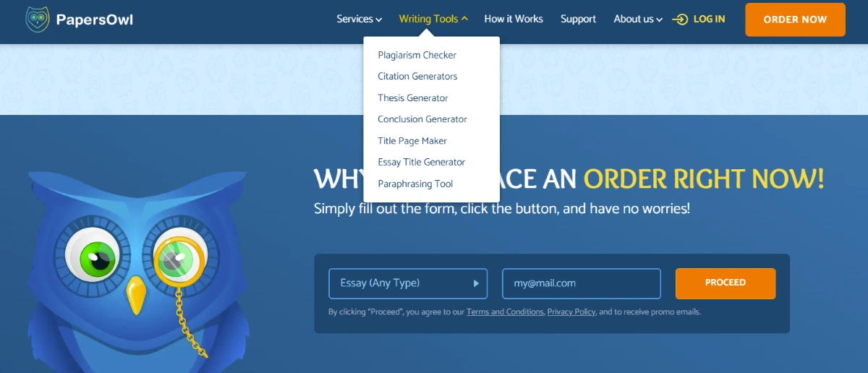Choose Citation Generators menu item
This screenshot has height=373, width=868.
(x=417, y=77)
